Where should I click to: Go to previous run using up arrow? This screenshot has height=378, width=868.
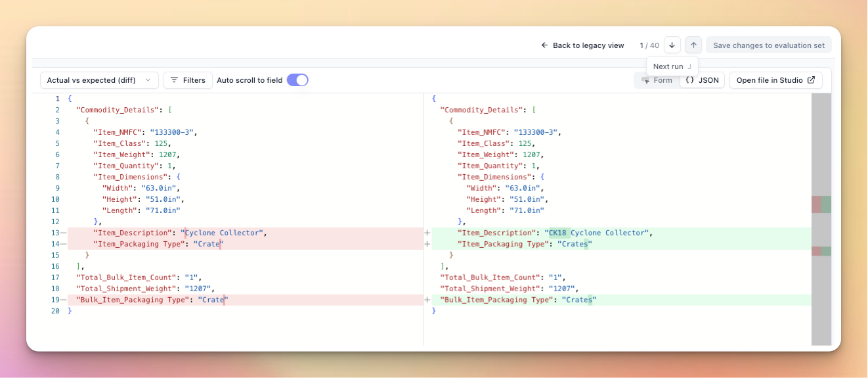(693, 45)
